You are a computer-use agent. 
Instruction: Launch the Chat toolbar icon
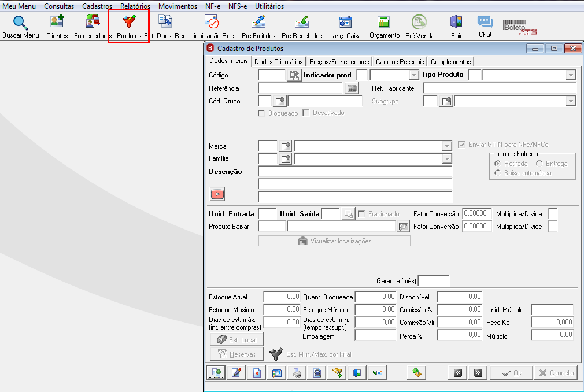point(485,21)
